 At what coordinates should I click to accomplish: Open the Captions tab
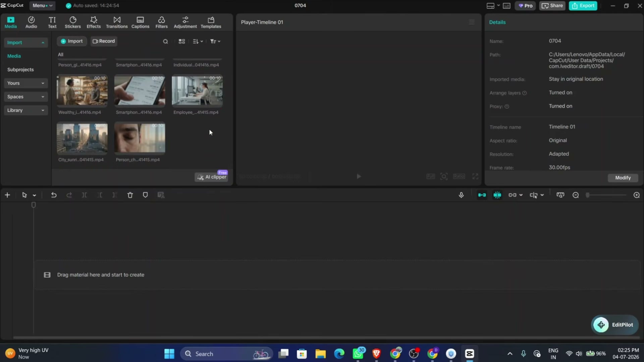[140, 22]
